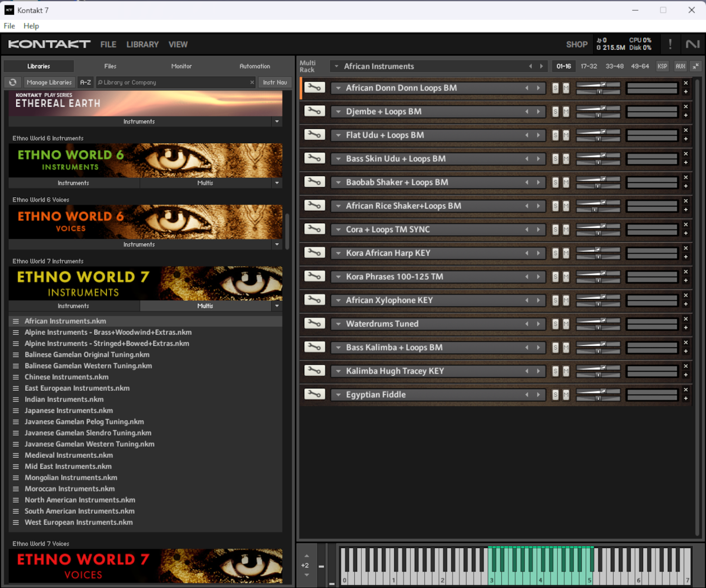Image resolution: width=706 pixels, height=588 pixels.
Task: Expand African Instruments multi dropdown
Action: coord(337,67)
